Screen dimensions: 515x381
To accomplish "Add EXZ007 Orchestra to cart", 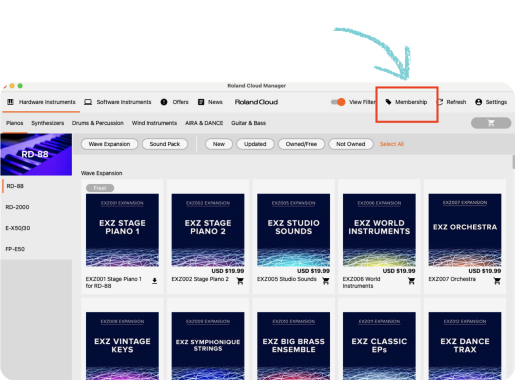I will click(x=497, y=281).
